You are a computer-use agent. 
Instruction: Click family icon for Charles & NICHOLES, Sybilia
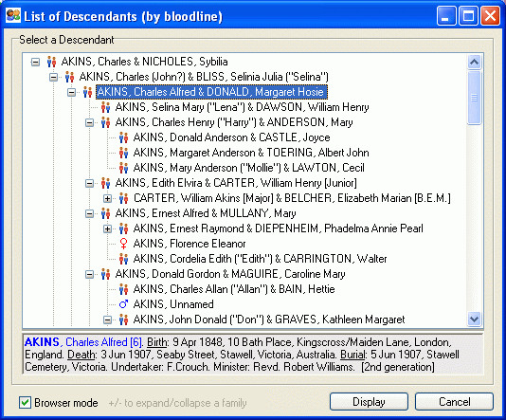[x=51, y=62]
